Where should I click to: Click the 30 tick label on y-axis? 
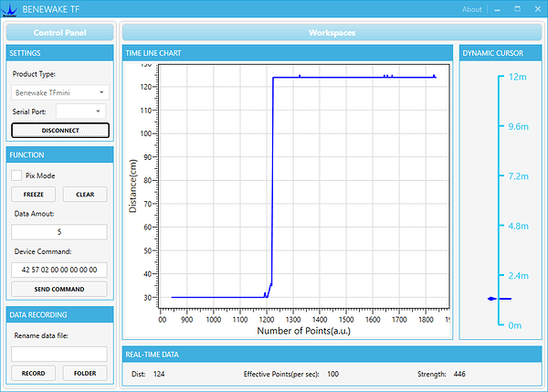click(x=147, y=298)
